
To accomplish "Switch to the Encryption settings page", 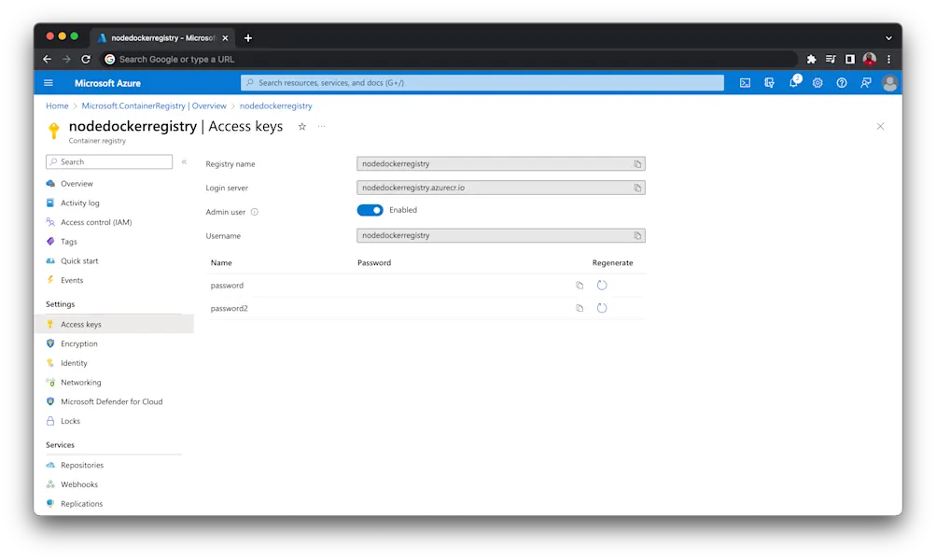I will pyautogui.click(x=80, y=343).
